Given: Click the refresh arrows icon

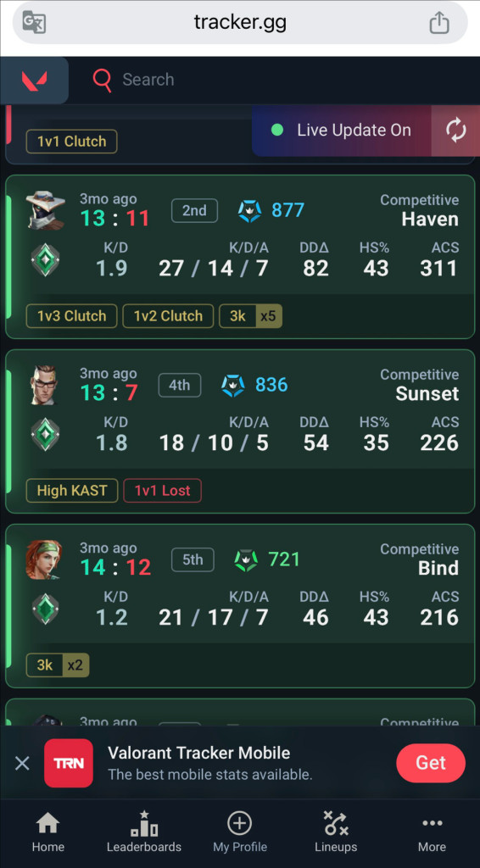Looking at the screenshot, I should click(x=456, y=131).
